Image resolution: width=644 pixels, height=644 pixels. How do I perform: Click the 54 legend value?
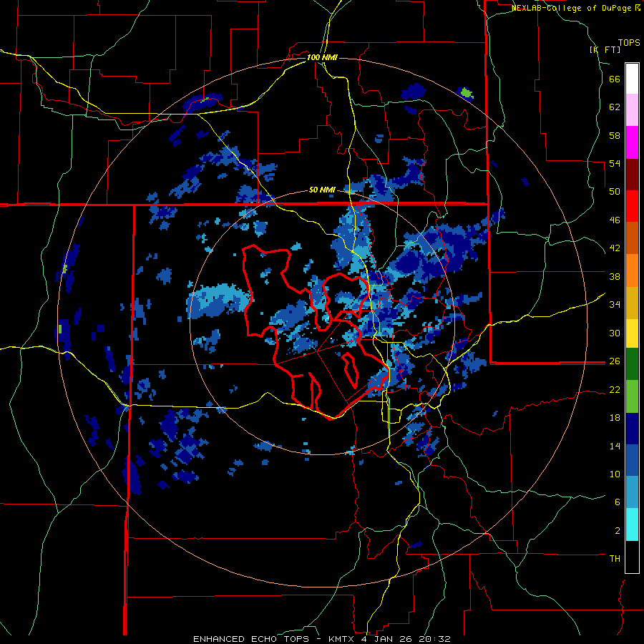point(615,163)
